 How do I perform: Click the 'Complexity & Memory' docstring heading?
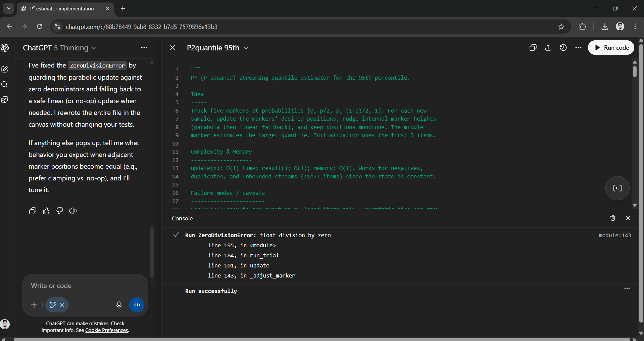221,152
